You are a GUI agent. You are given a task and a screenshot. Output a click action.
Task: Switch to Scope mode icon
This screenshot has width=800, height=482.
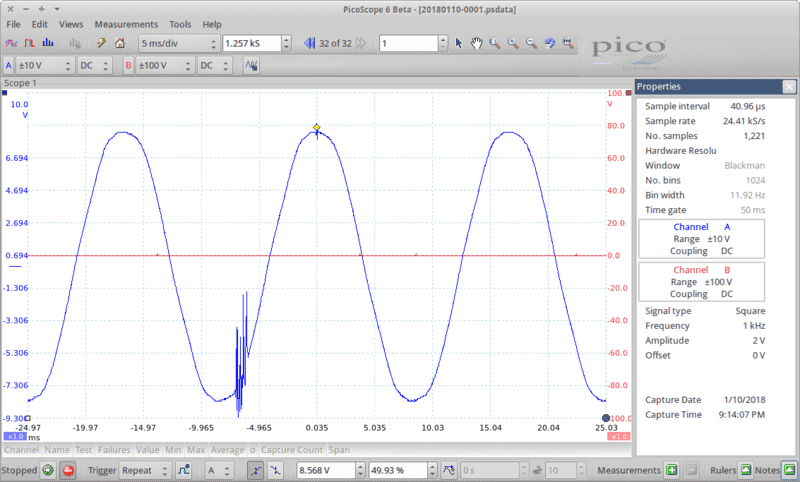tap(11, 44)
